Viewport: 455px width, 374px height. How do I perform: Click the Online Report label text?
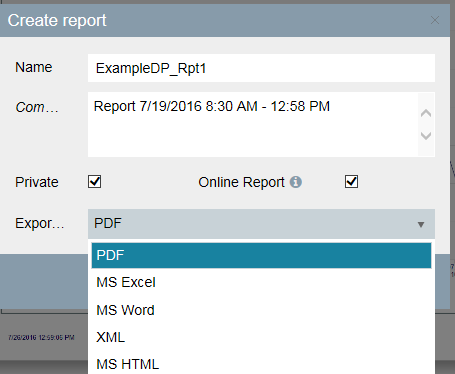(x=241, y=182)
